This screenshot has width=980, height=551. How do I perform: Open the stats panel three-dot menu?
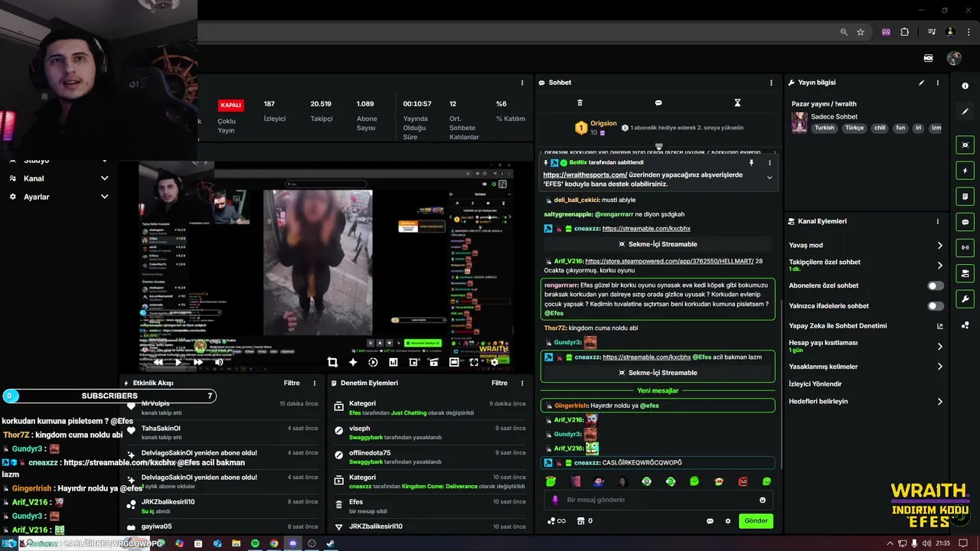522,83
